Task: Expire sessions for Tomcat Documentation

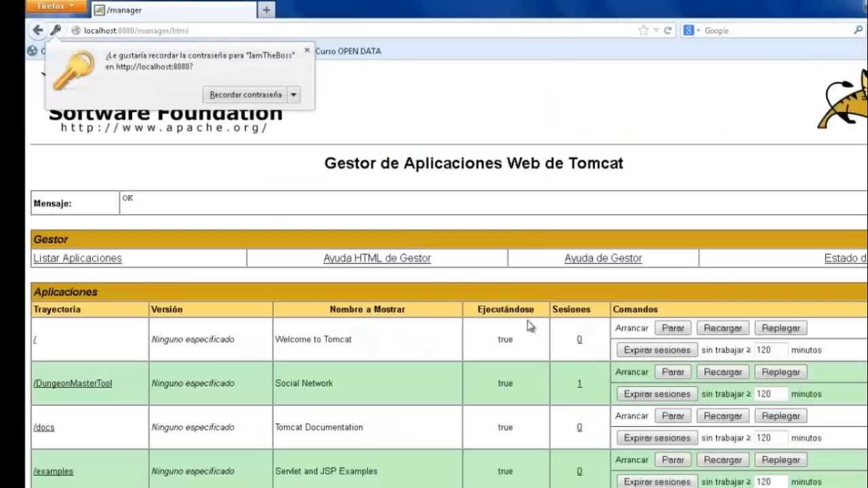Action: coord(657,438)
